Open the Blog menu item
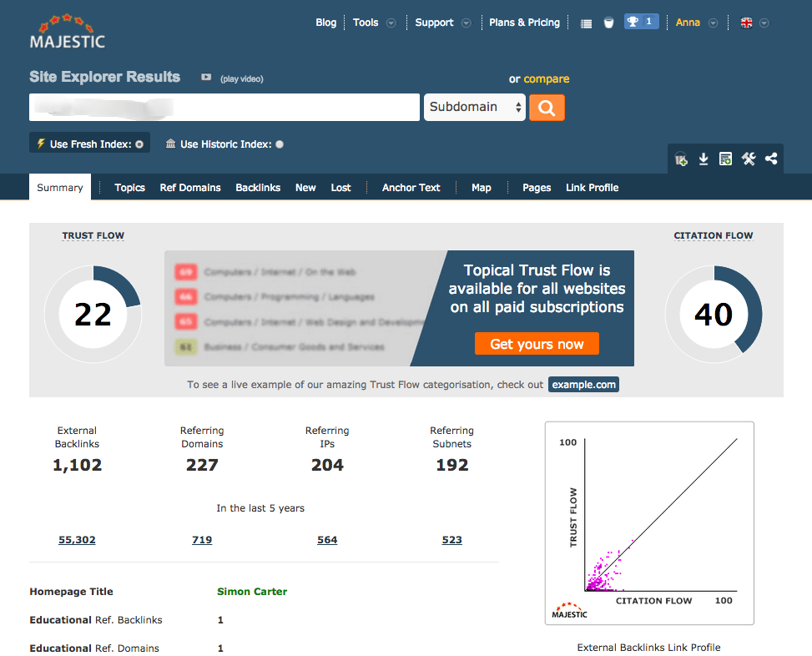The image size is (812, 656). click(x=325, y=23)
